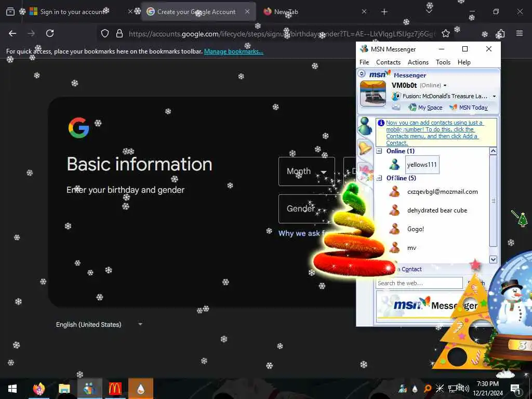Click the contact list scroll up arrow

[494, 151]
